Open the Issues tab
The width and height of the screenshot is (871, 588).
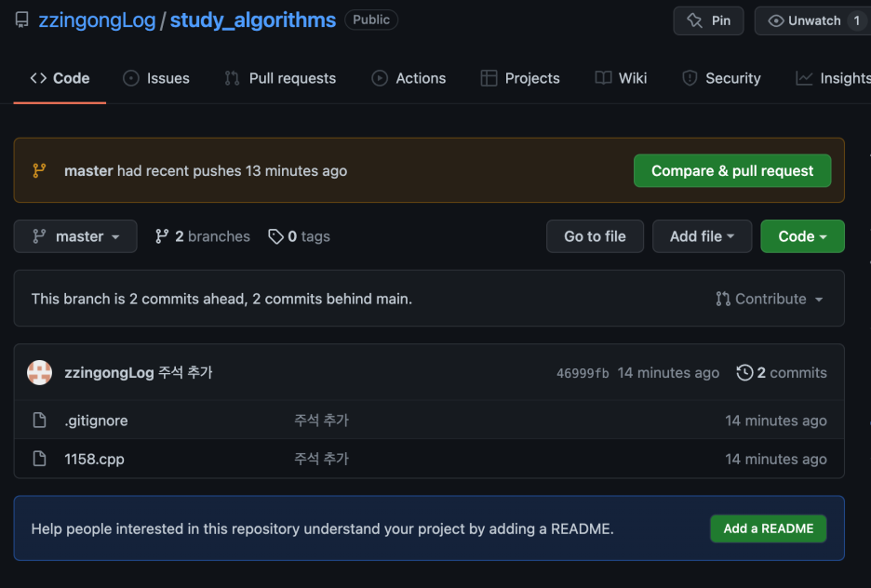click(156, 78)
